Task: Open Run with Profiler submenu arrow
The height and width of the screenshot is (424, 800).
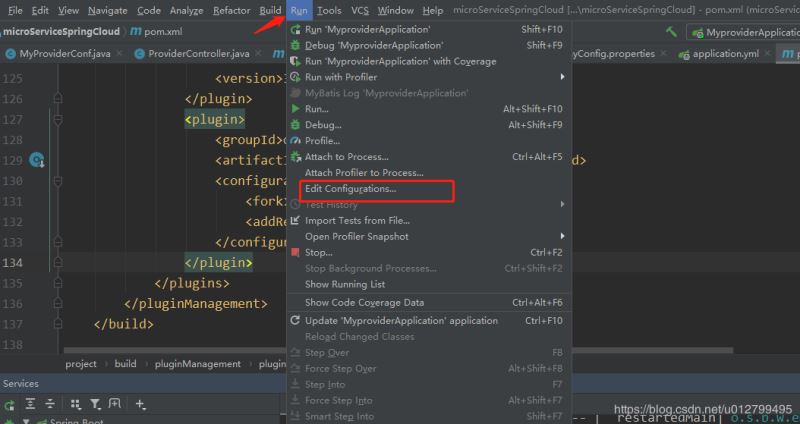Action: pos(562,77)
